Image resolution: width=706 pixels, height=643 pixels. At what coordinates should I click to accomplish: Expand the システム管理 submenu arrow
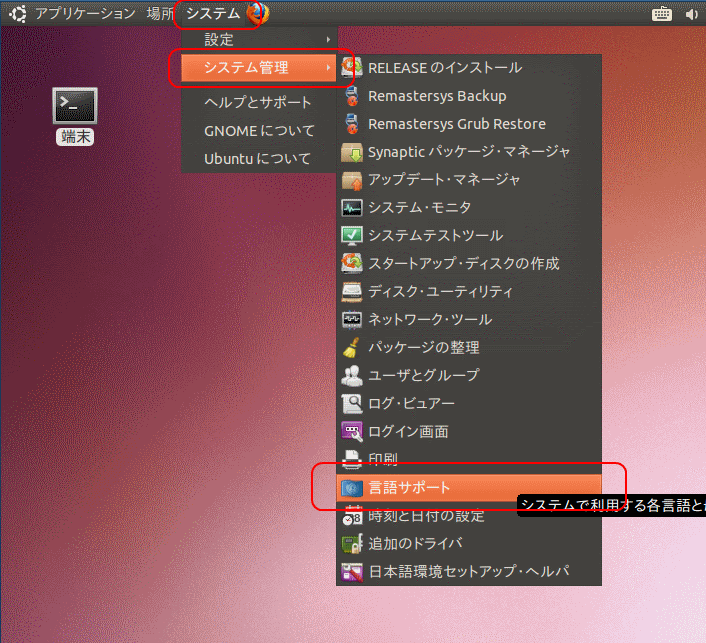click(329, 68)
